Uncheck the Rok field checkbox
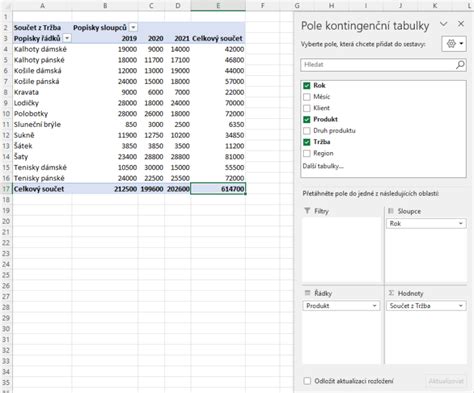474x393 pixels. point(307,86)
